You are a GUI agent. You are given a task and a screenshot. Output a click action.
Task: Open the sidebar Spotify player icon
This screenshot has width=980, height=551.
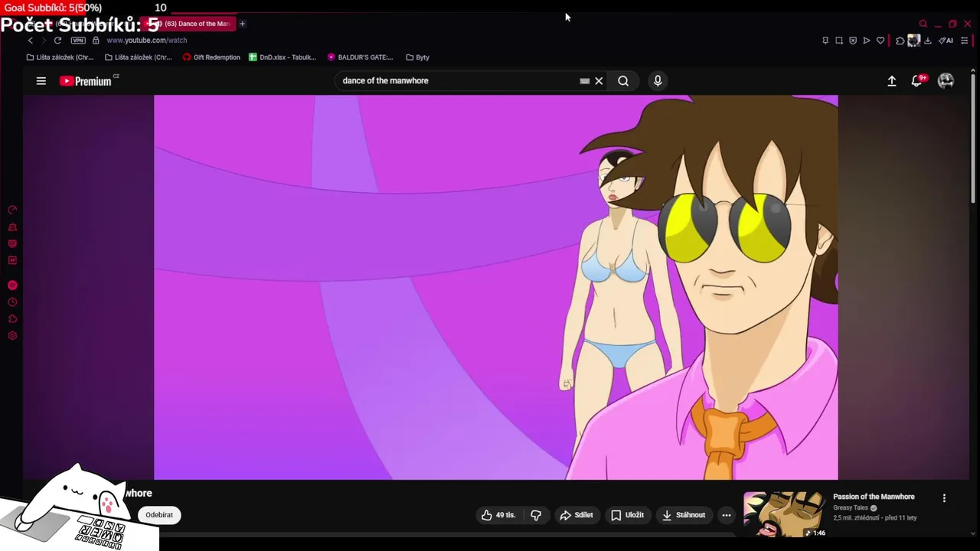pos(12,285)
